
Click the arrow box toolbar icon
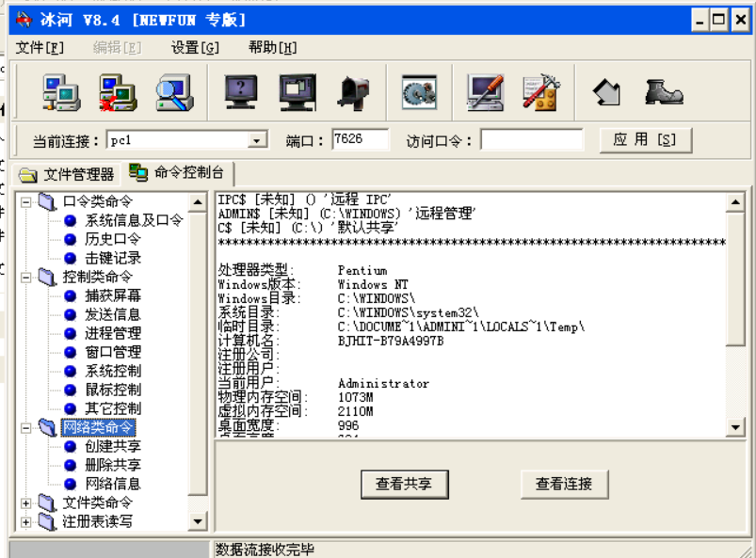pyautogui.click(x=606, y=92)
